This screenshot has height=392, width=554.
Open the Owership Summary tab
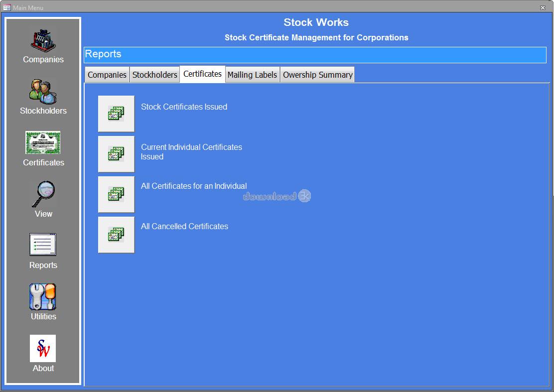pos(318,75)
